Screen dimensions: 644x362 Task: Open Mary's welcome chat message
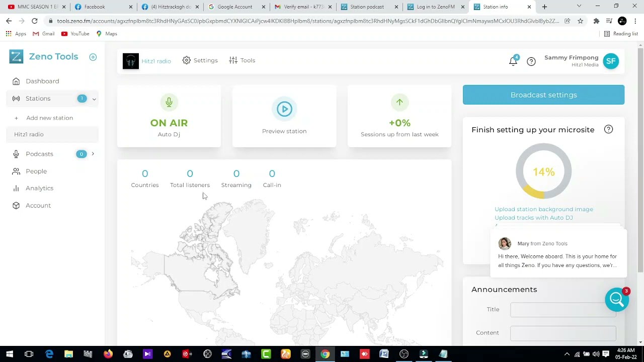point(558,254)
